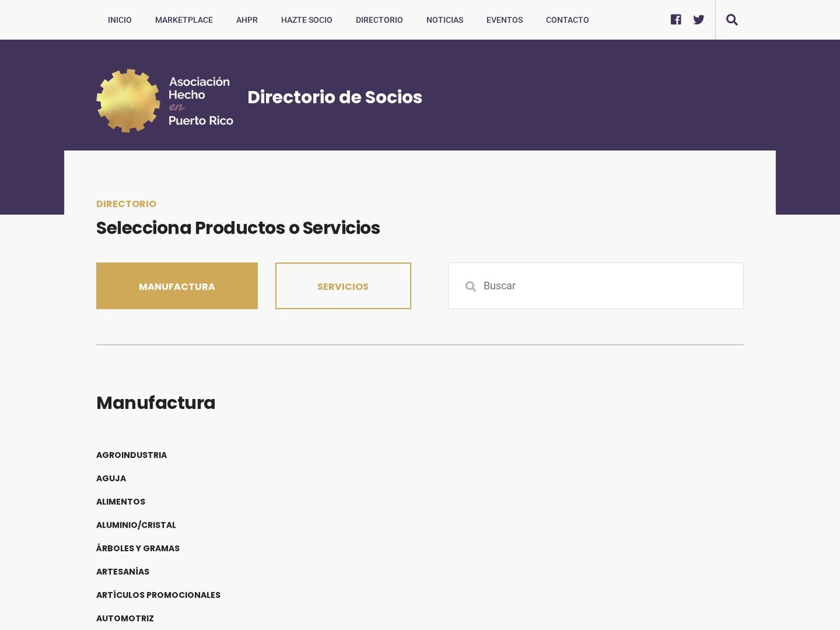Click the Asociación Hecho en Puerto Rico logo
Viewport: 840px width, 630px height.
[x=165, y=101]
